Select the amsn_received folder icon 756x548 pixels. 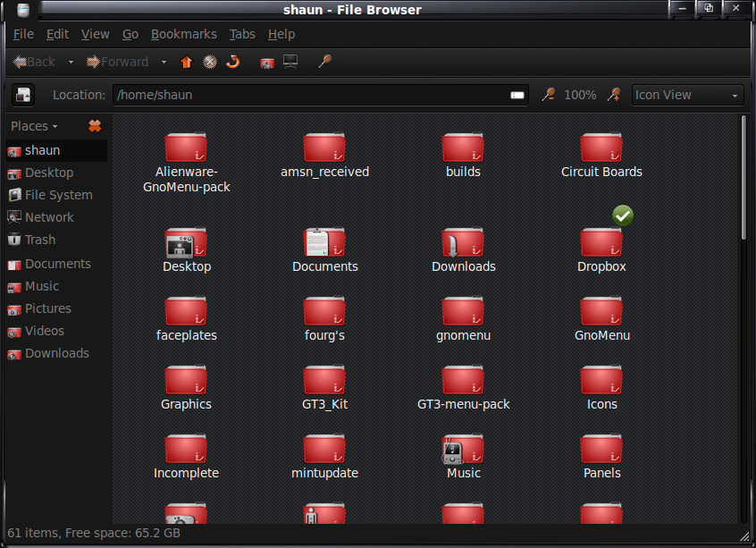pos(324,148)
